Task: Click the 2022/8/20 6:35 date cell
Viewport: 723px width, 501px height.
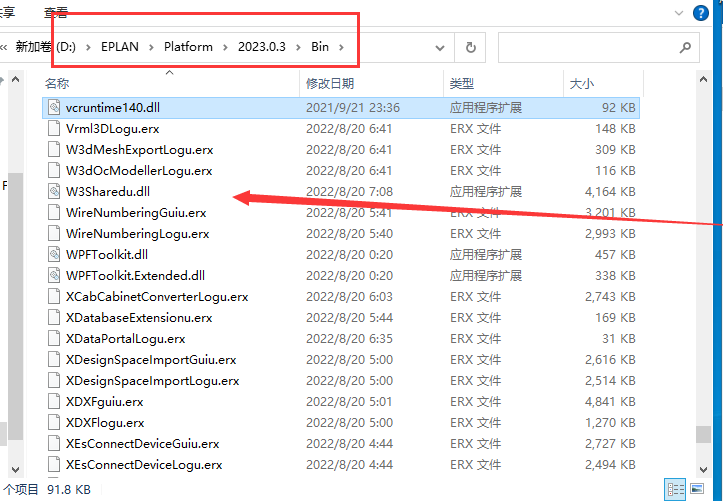Action: click(x=350, y=339)
